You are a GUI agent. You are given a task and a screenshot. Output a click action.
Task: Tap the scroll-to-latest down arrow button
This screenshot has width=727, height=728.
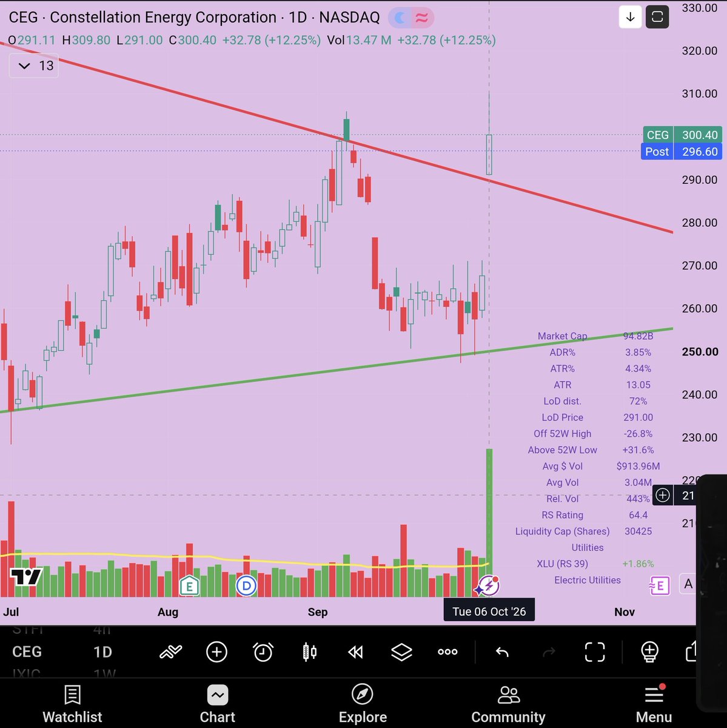coord(631,17)
